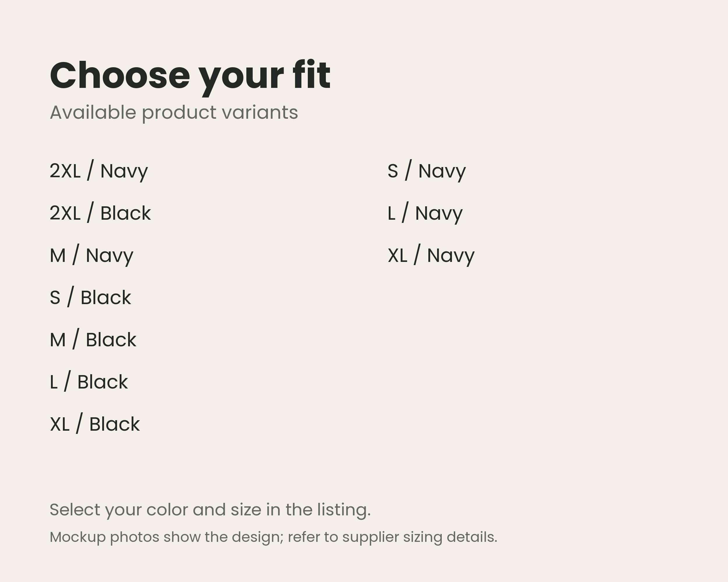Pick the L / Black variant

89,382
